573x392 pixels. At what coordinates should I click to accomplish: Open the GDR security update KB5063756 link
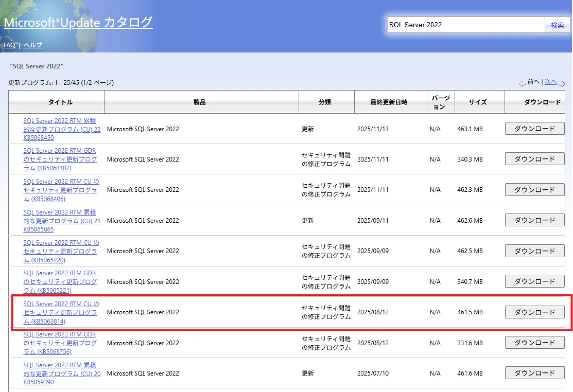click(x=60, y=343)
